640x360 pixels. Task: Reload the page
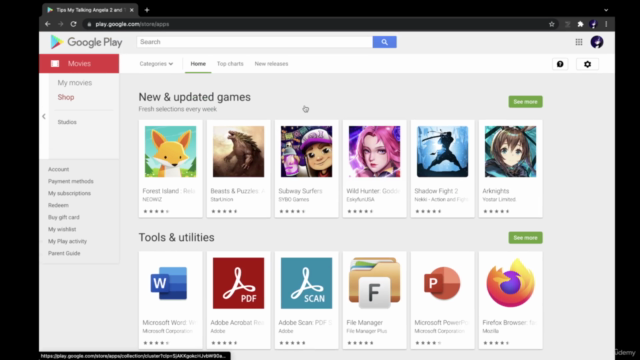[x=73, y=24]
